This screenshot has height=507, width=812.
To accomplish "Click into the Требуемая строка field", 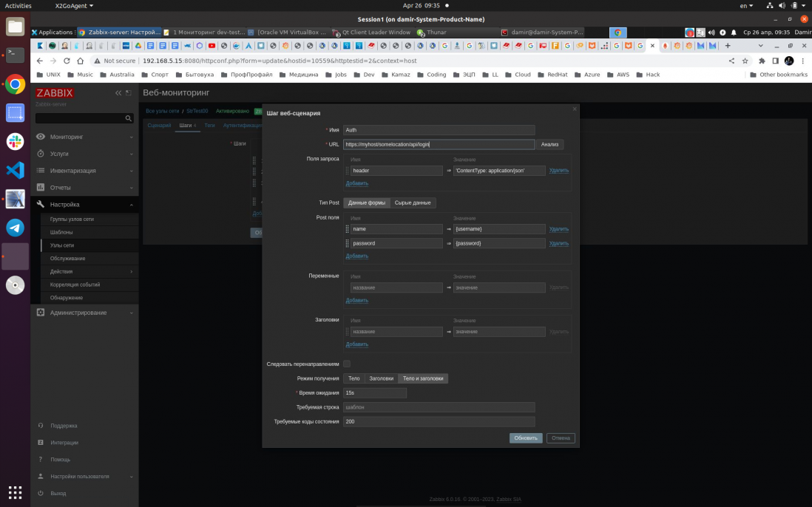I will click(439, 407).
